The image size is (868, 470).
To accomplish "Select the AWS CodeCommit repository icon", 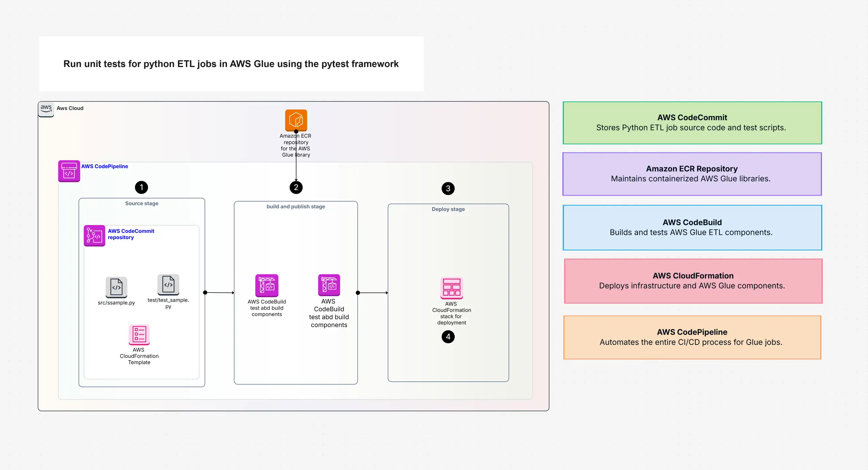I will [94, 235].
